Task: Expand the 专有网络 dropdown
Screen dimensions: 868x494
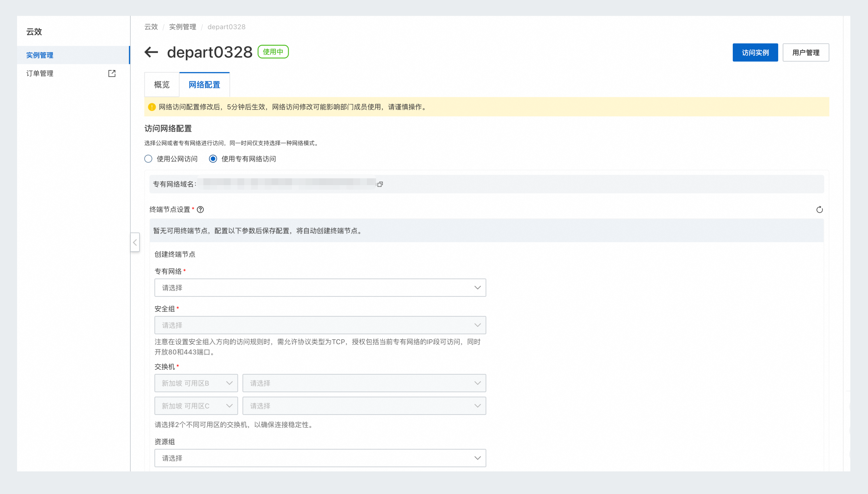Action: [x=320, y=288]
